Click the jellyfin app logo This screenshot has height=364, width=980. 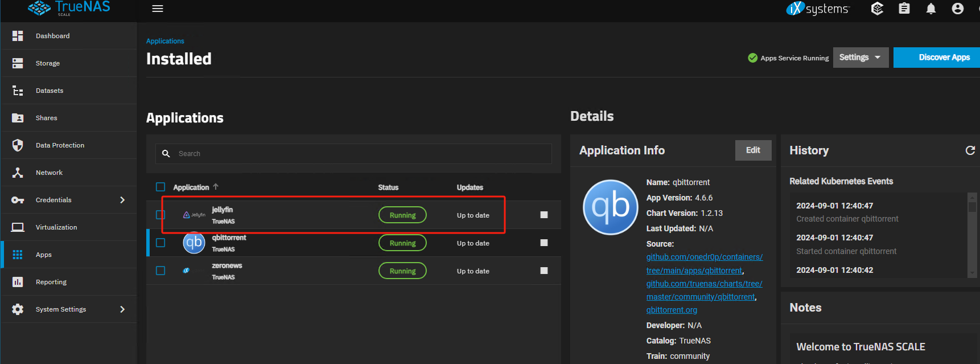coord(194,215)
